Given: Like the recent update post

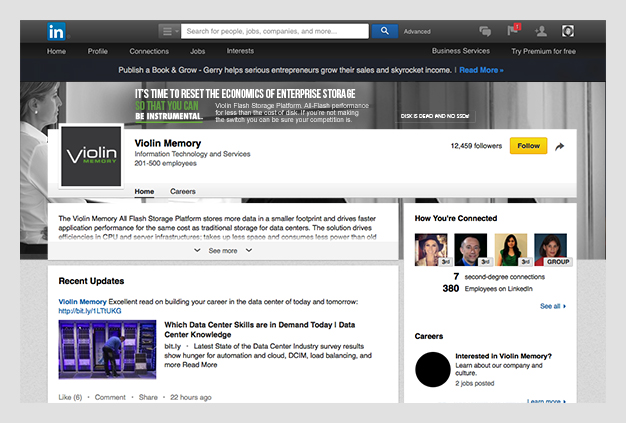Looking at the screenshot, I should coord(70,397).
